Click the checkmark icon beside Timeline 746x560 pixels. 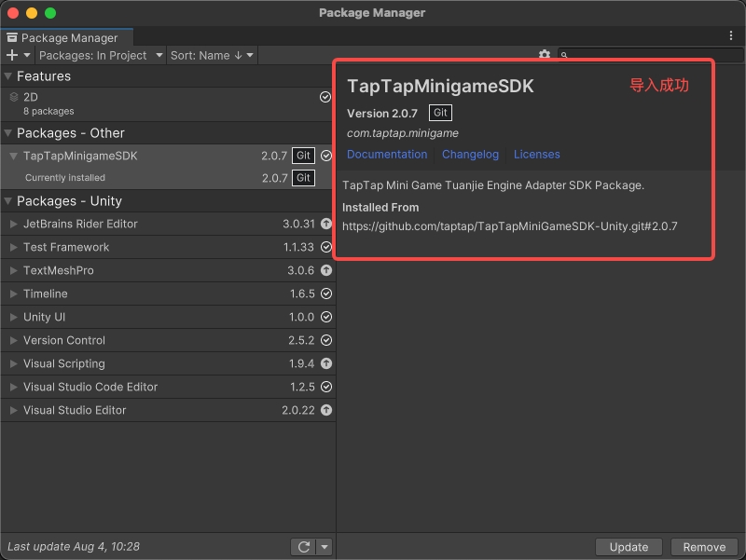(x=326, y=294)
